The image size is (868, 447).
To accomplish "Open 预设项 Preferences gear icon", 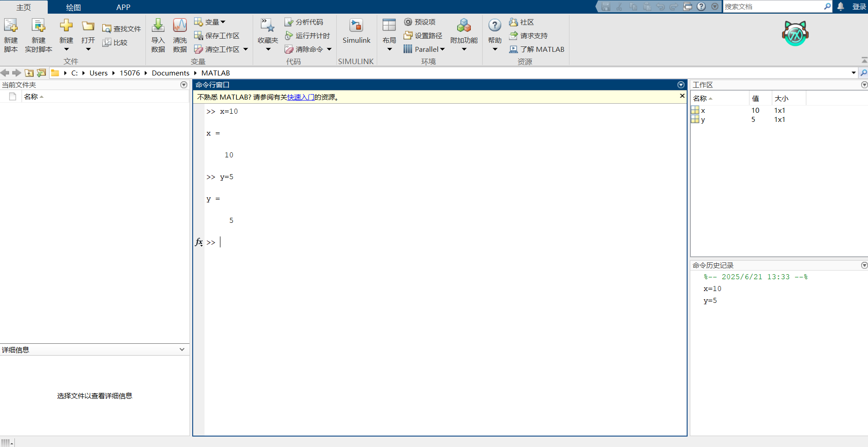I will click(x=408, y=22).
